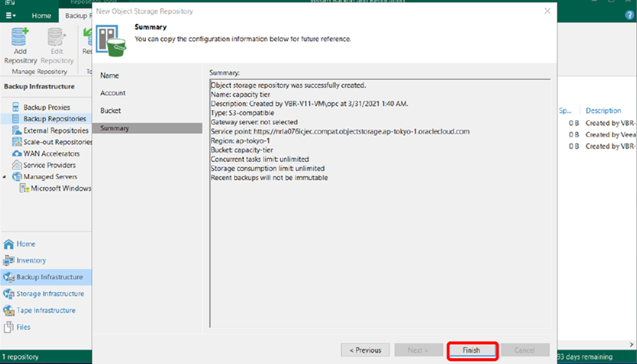Click the Home house icon in navigation
Screen dimensions: 637x364
pos(9,244)
